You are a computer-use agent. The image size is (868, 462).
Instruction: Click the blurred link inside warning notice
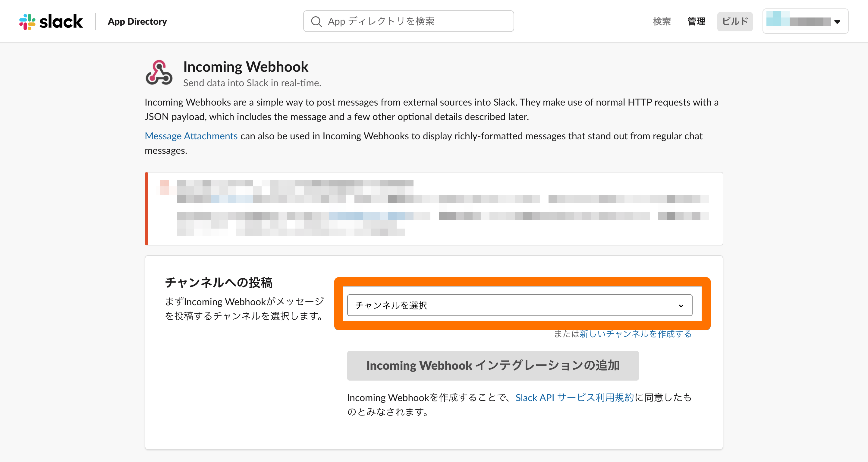pyautogui.click(x=371, y=216)
